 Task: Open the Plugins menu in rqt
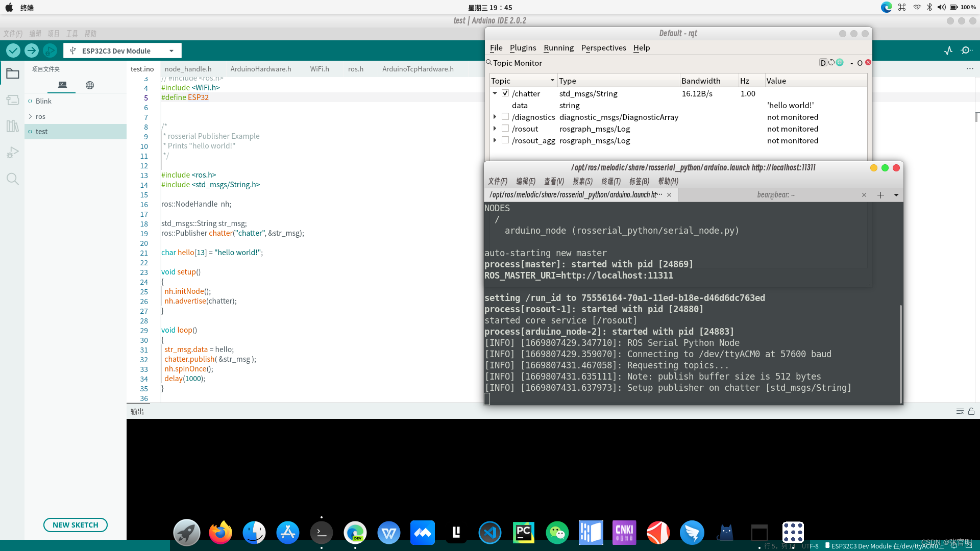pos(523,47)
